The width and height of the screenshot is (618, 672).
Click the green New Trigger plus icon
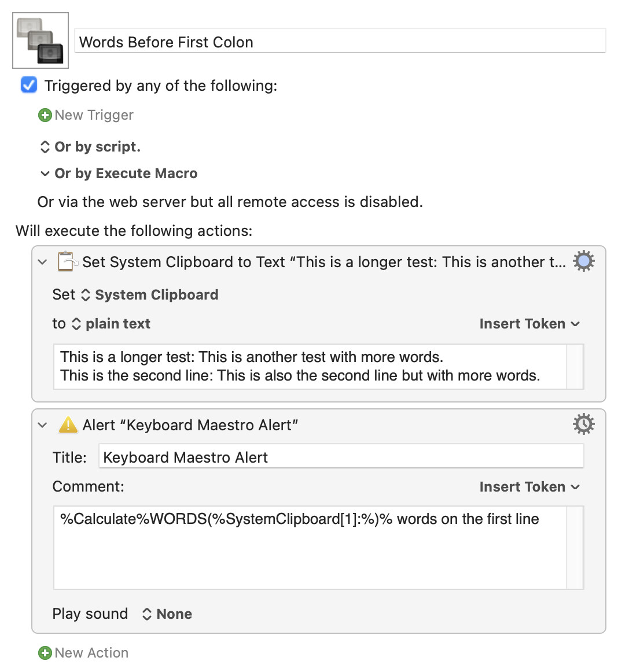click(45, 115)
